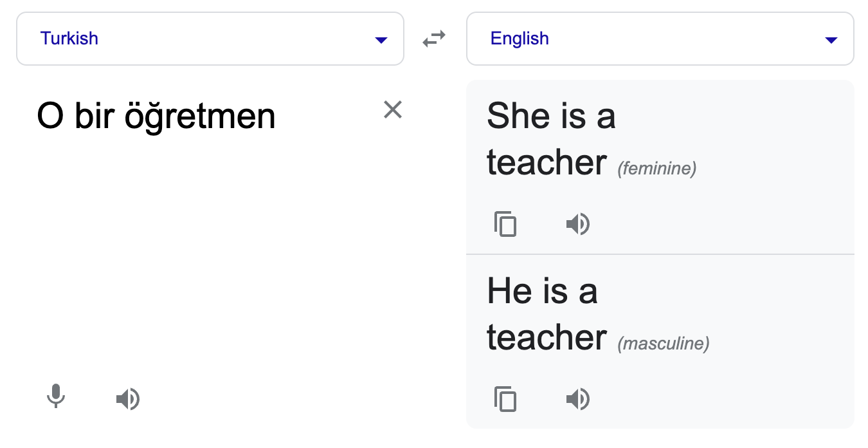
Task: Listen to the Turkish source text
Action: (127, 400)
